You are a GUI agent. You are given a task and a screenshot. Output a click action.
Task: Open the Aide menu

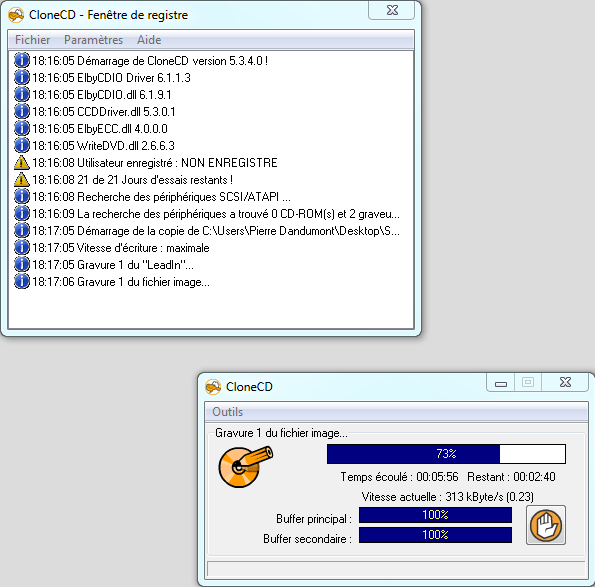click(149, 40)
